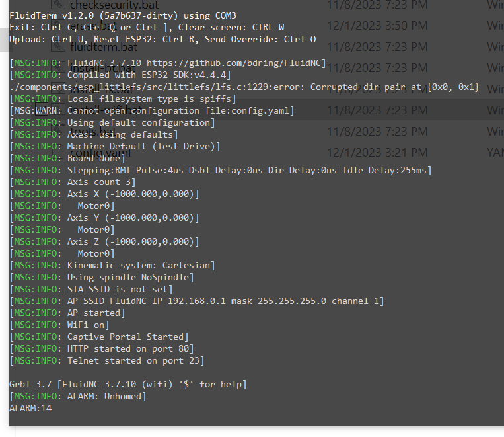
Task: Click the checksecurity.bat file icon
Action: (59, 4)
